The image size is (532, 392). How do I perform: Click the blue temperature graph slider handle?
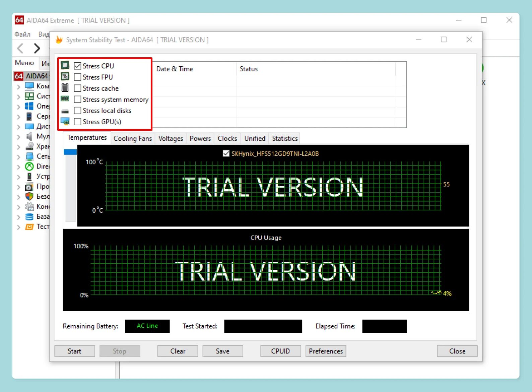70,152
